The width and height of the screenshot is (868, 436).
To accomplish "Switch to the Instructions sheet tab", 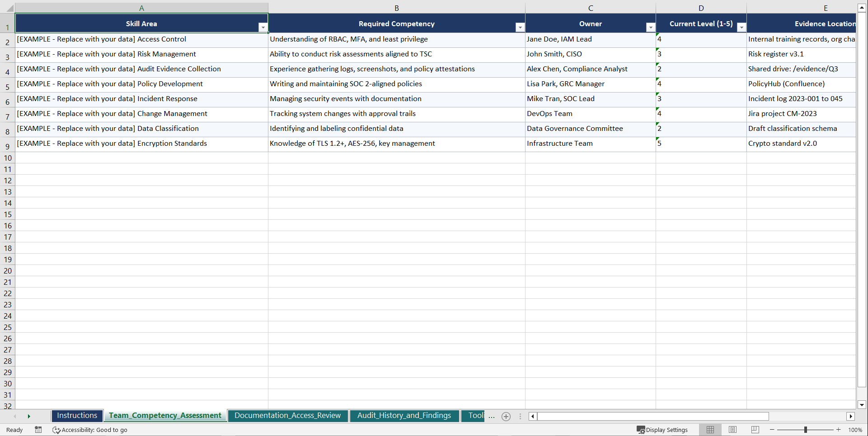I will coord(77,415).
